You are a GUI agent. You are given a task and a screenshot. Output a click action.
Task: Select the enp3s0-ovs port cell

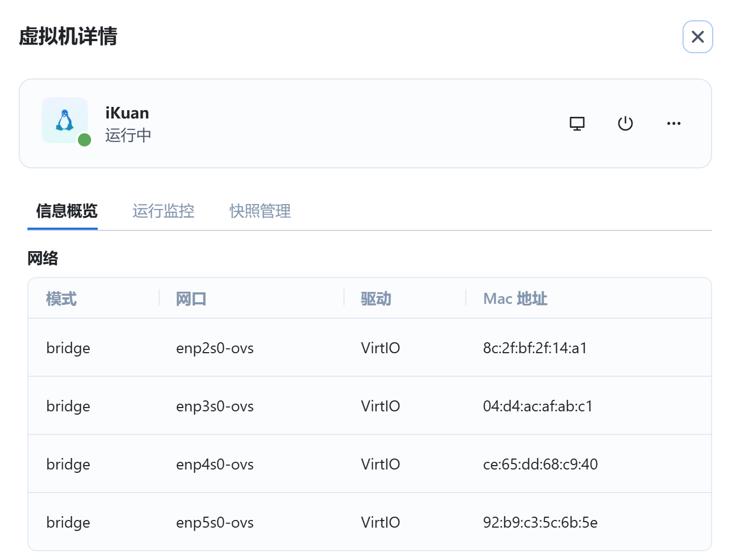click(x=215, y=406)
